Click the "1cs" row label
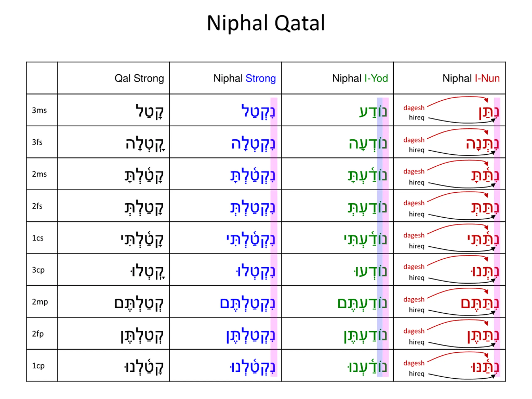The image size is (532, 399). click(x=38, y=238)
